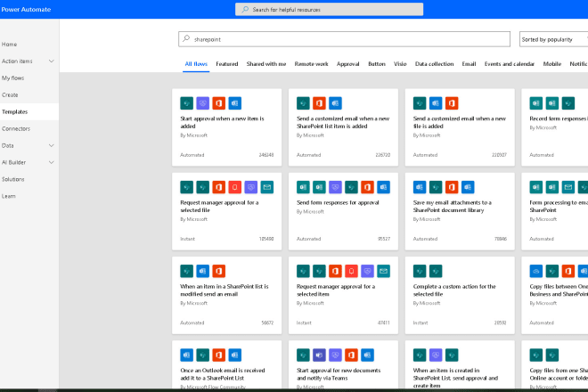Open 'Save my email attachments to a SharePoint document library'
Viewport: 588px width, 392px height.
(460, 211)
